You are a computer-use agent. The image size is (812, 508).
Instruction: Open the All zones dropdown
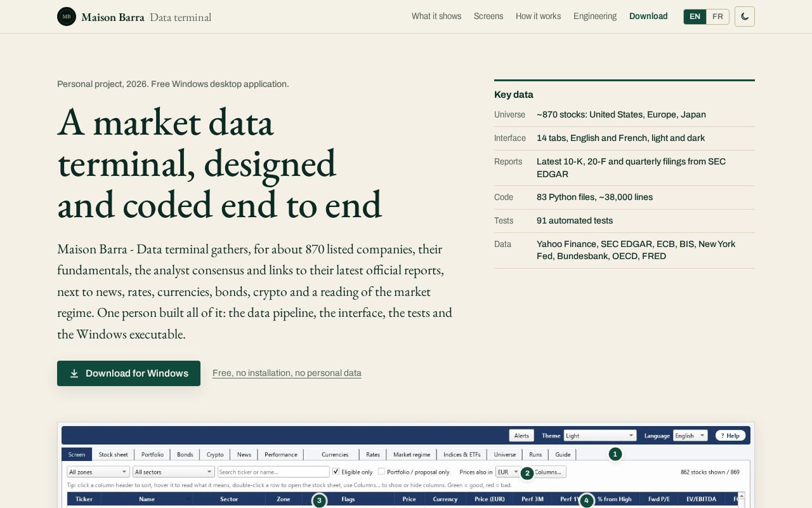(98, 472)
